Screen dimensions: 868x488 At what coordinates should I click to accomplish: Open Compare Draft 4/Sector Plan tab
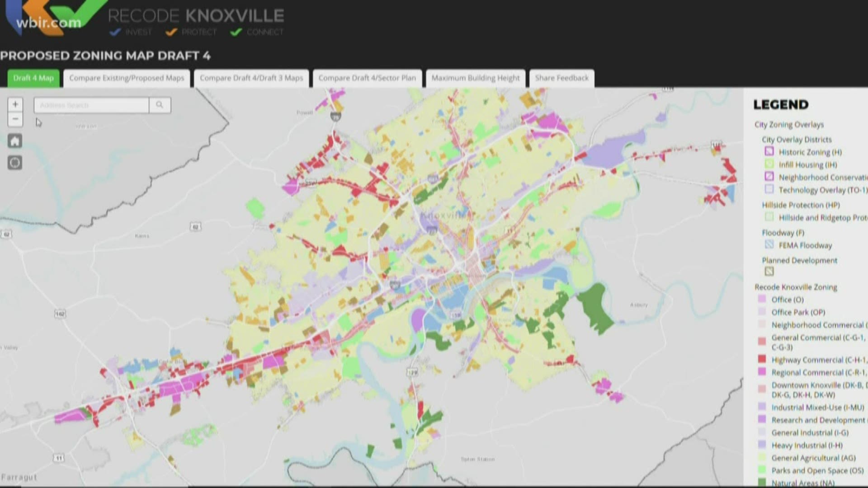coord(367,78)
